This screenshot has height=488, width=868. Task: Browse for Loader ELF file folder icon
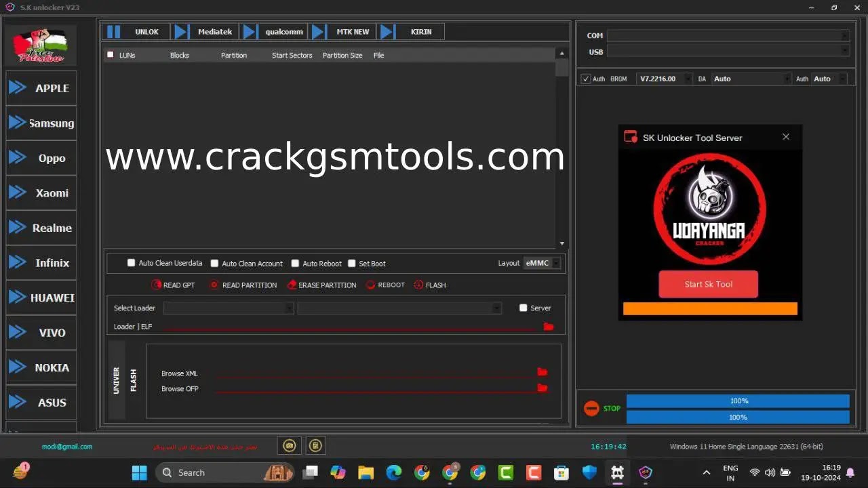click(x=549, y=327)
